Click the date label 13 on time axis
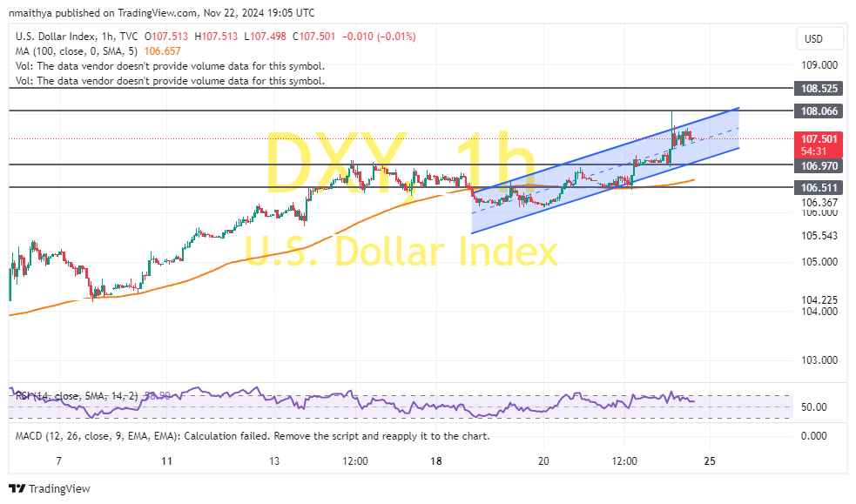The width and height of the screenshot is (856, 504). [x=274, y=461]
